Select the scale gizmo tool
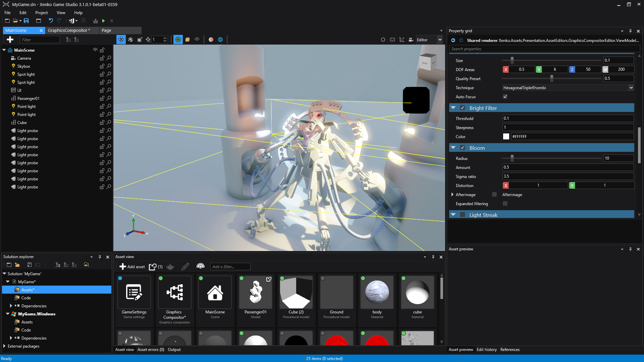This screenshot has width=644, height=362. click(140, 39)
